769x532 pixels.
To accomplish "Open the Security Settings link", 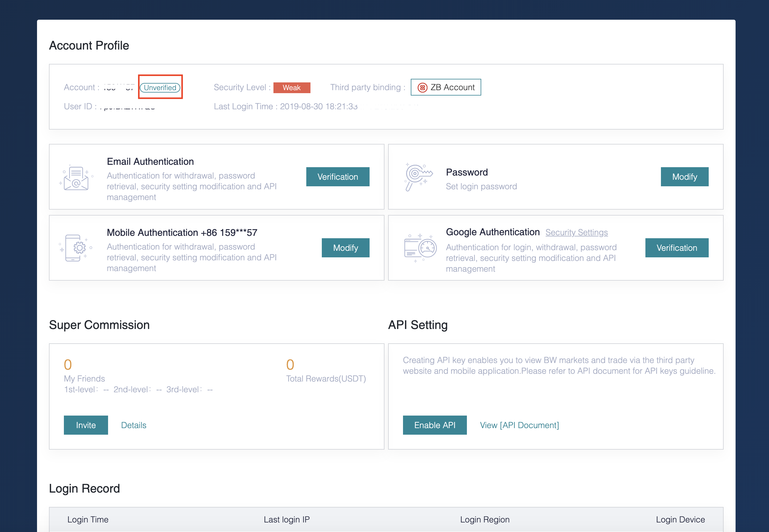I will pos(576,232).
